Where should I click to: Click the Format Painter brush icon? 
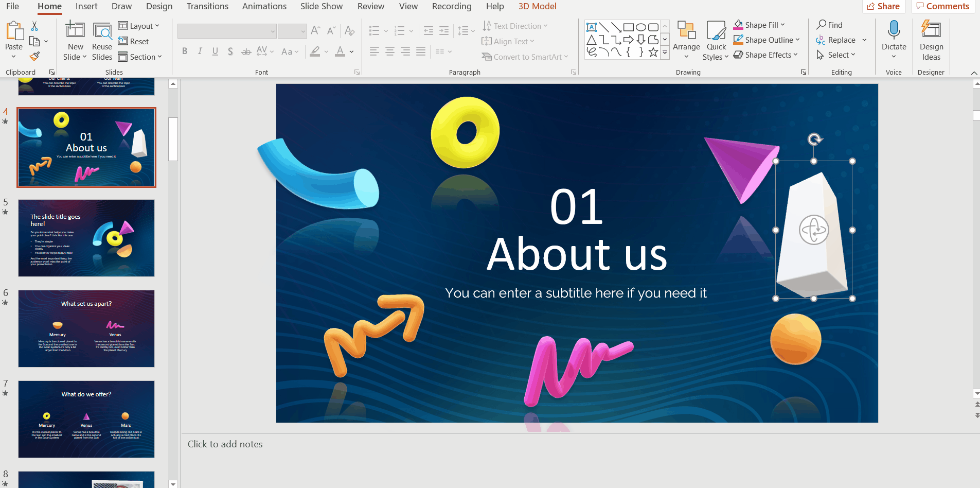[x=34, y=56]
